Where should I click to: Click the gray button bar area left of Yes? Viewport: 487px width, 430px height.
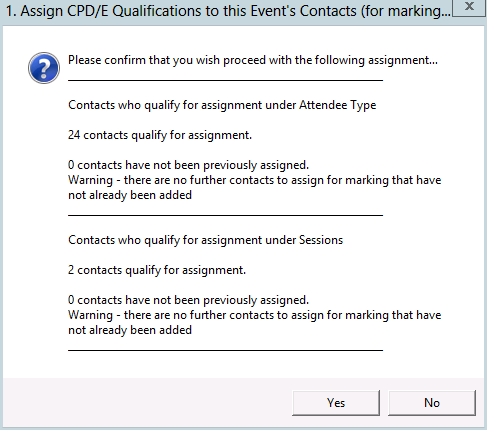click(x=147, y=403)
